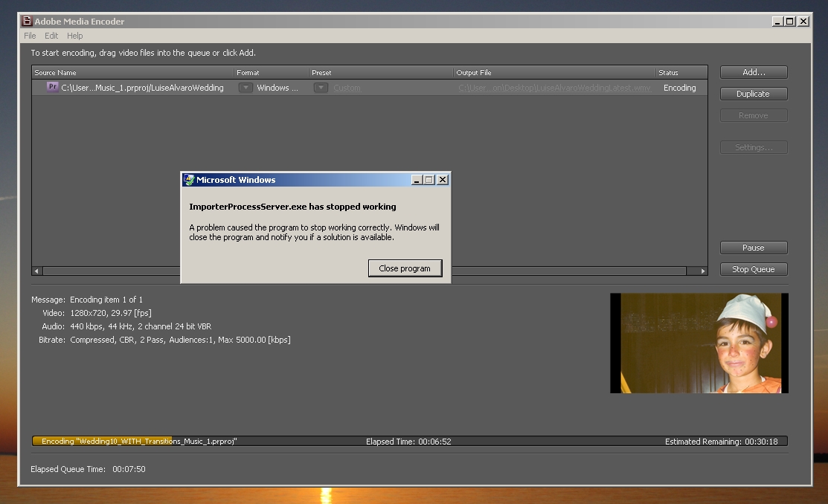Click the queue list's left scroll arrow
Screen dimensions: 828x504
[36, 271]
